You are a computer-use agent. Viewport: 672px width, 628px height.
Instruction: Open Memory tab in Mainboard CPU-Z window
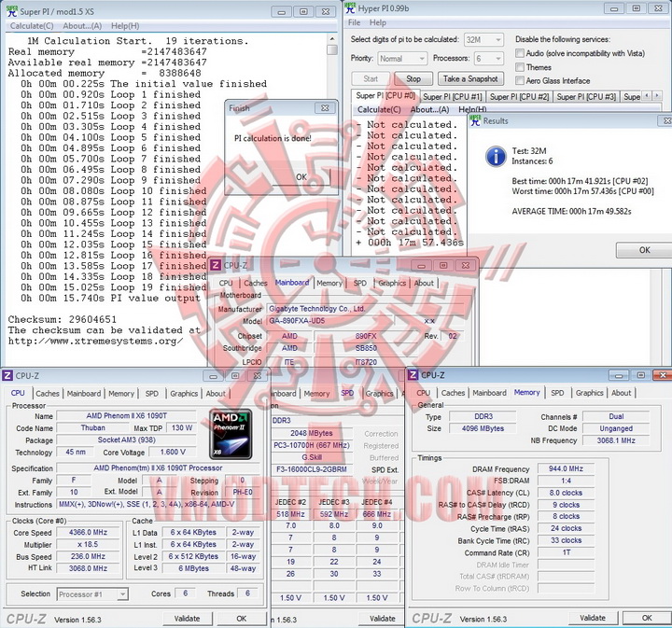(329, 283)
